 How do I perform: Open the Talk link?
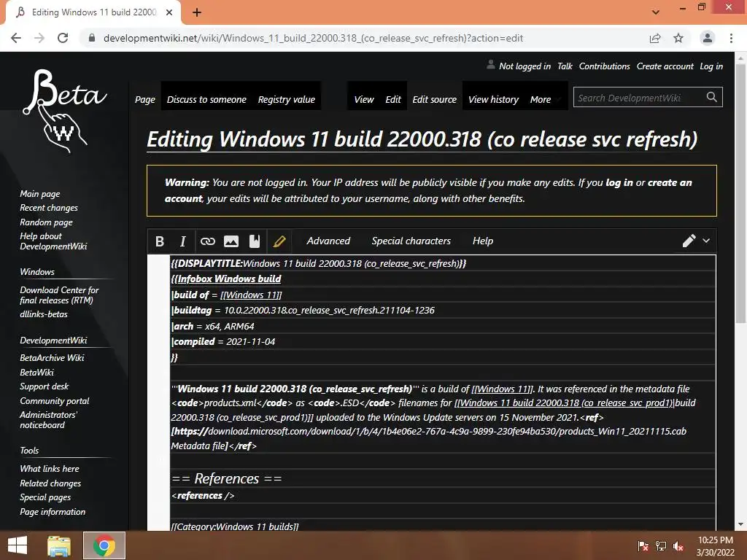click(x=565, y=66)
